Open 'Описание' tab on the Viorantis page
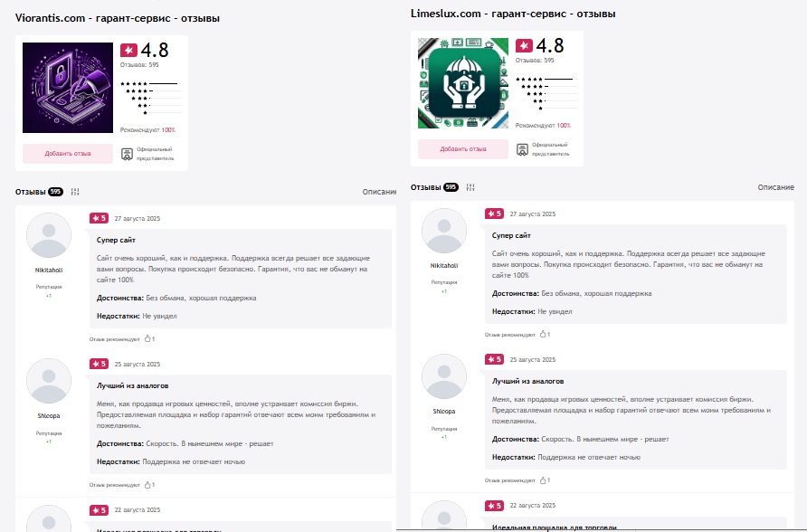This screenshot has height=532, width=807. click(x=379, y=192)
